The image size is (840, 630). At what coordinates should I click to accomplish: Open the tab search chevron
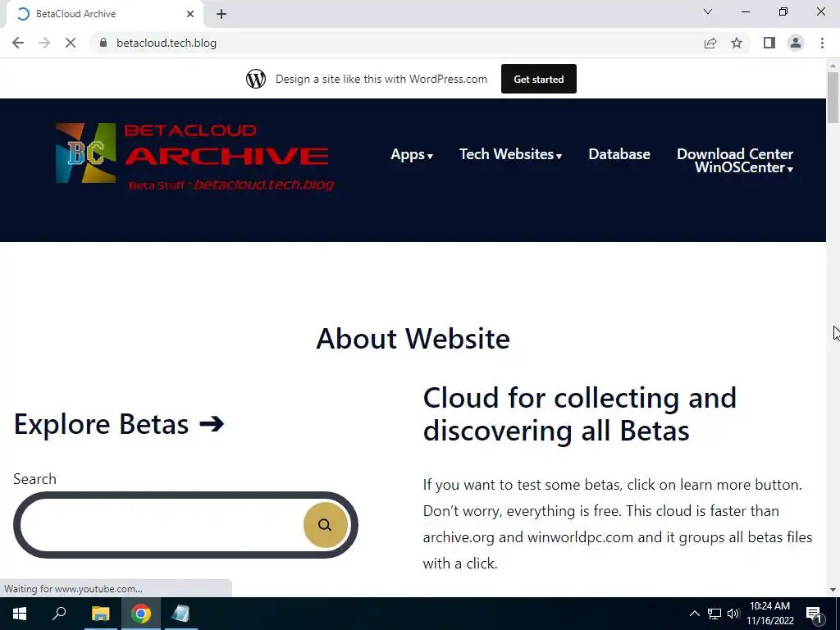708,11
